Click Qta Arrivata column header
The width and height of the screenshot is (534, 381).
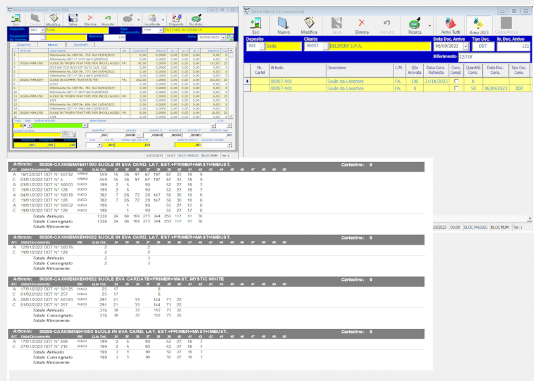414,70
